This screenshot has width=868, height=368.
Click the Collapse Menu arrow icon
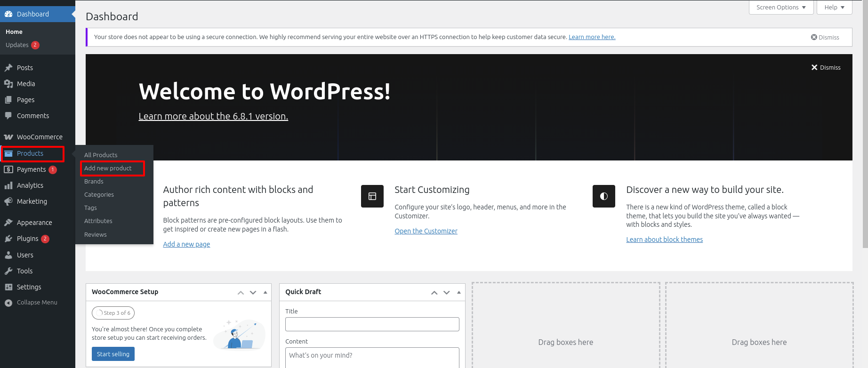(x=8, y=303)
